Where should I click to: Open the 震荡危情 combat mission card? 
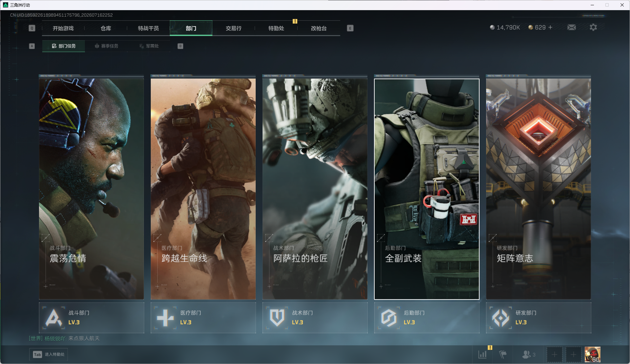91,189
